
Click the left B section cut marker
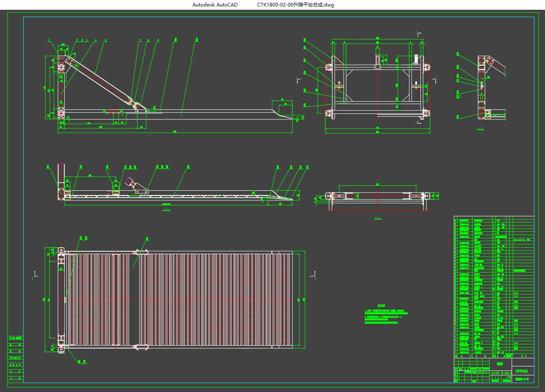(35, 275)
